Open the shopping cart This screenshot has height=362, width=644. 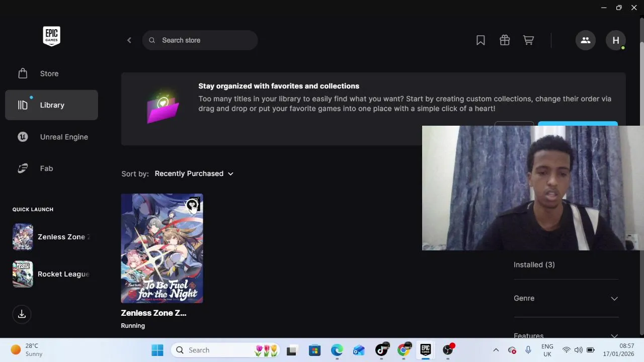point(528,40)
